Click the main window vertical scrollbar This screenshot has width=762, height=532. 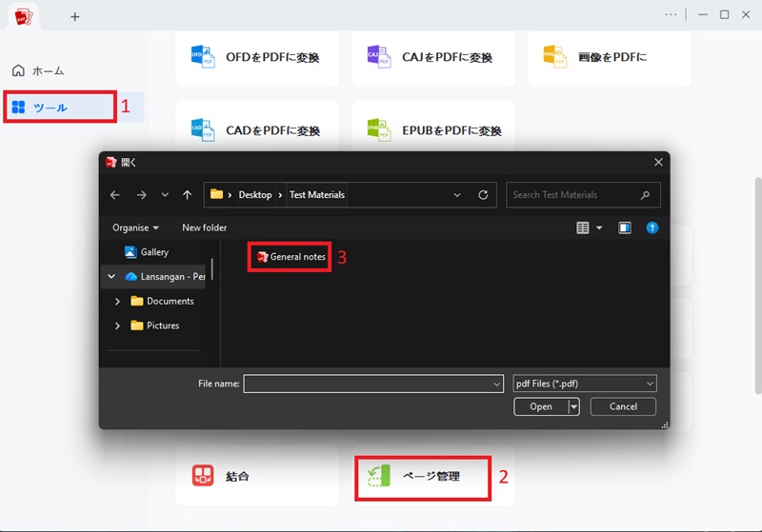click(x=757, y=286)
